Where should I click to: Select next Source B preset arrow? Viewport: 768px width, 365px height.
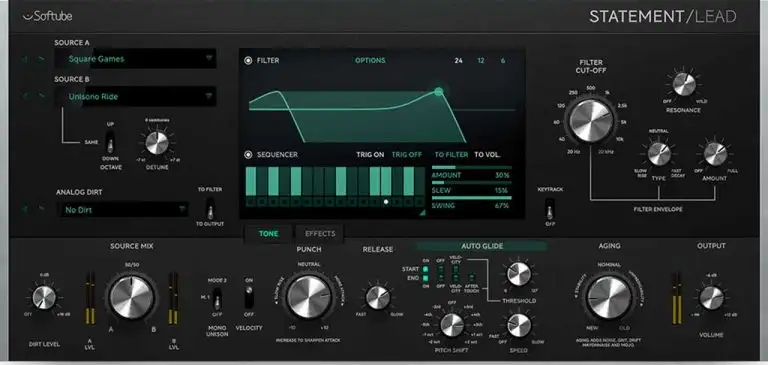(42, 96)
